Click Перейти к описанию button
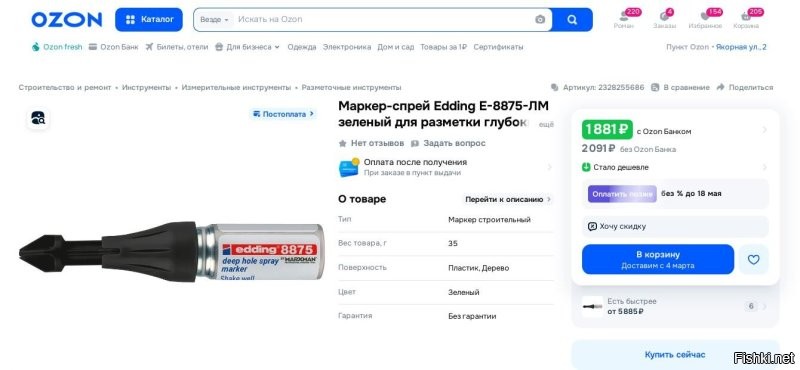800x370 pixels. coord(508,200)
